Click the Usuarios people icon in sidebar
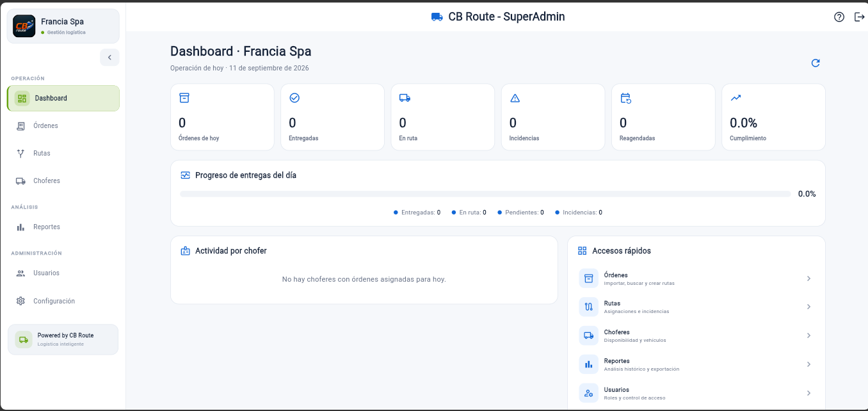This screenshot has width=868, height=411. [x=20, y=273]
